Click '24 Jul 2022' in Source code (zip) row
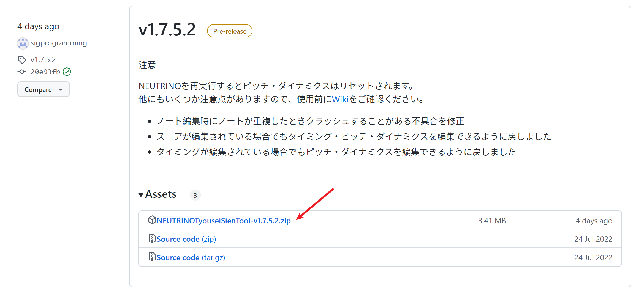The width and height of the screenshot is (644, 302). [593, 239]
